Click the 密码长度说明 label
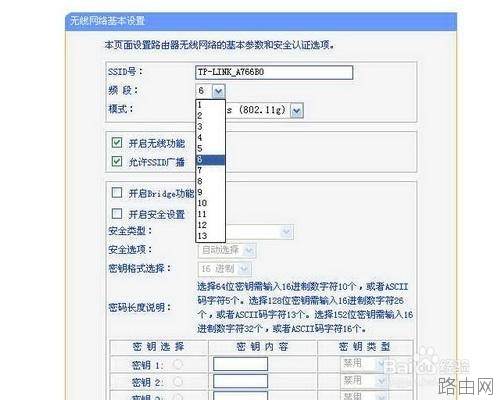This screenshot has width=500, height=400. pos(139,307)
